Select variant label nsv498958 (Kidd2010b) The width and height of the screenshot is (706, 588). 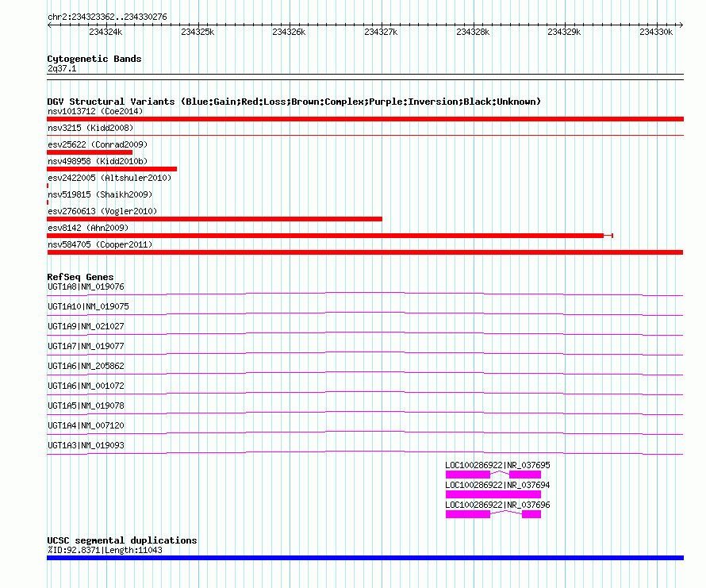[98, 161]
